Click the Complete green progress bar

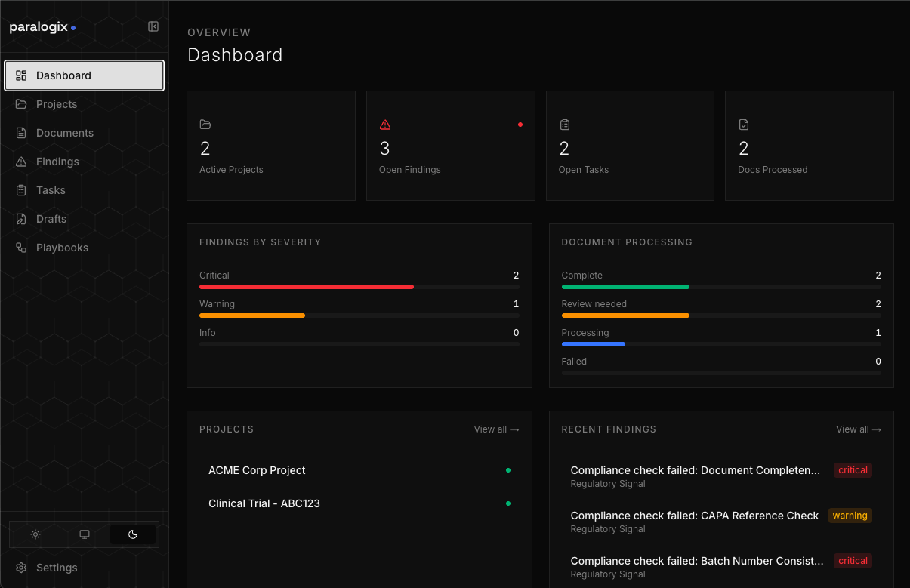coord(625,287)
